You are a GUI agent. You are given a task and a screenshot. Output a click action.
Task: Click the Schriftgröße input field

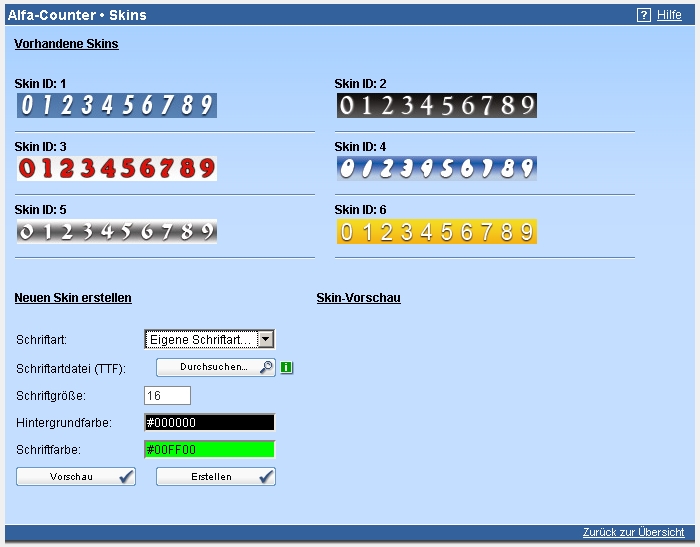point(167,396)
